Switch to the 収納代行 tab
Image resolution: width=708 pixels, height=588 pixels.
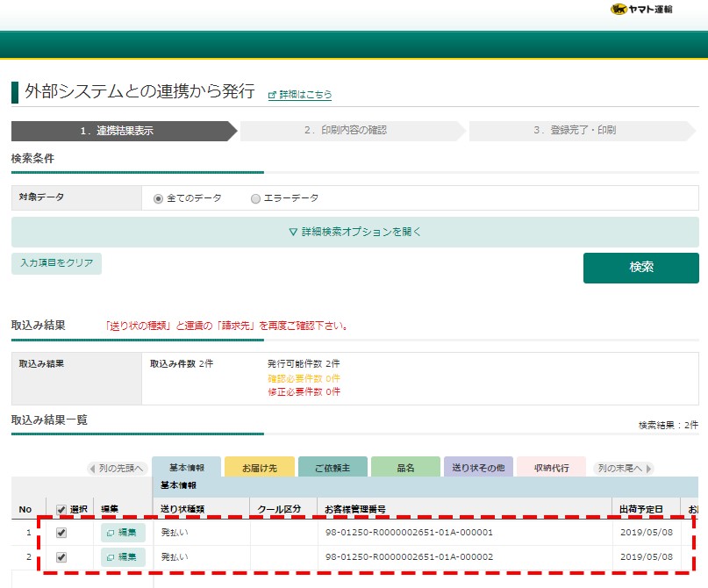point(551,468)
